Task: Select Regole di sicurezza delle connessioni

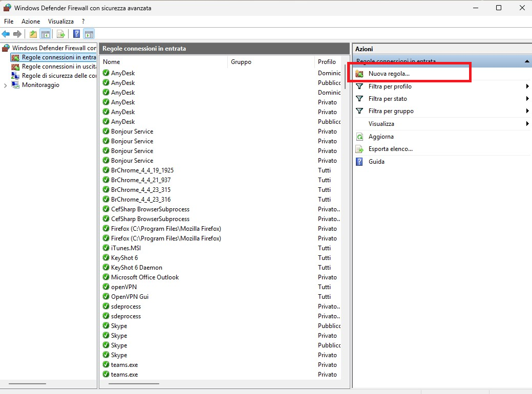Action: click(58, 76)
